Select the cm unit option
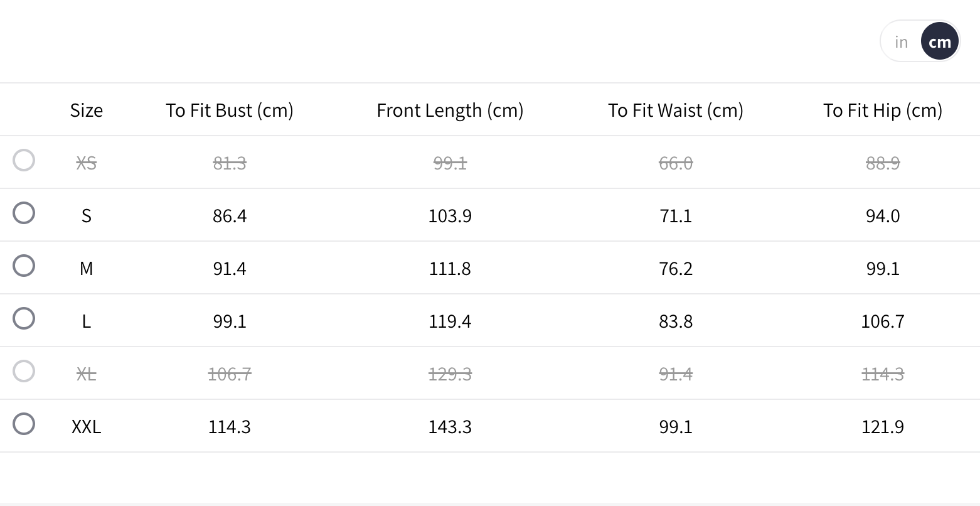Image resolution: width=980 pixels, height=506 pixels. (x=939, y=42)
